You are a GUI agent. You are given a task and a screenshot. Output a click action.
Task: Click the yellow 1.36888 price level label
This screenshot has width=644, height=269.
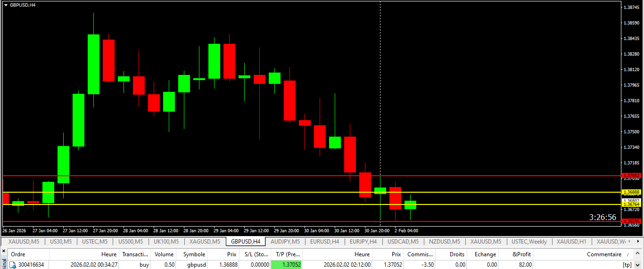click(x=631, y=192)
